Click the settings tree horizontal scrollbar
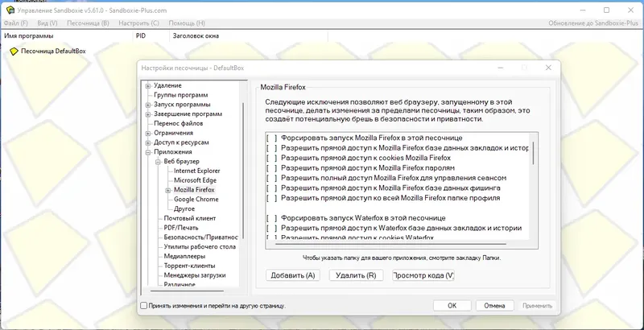644x330 pixels. coord(187,291)
